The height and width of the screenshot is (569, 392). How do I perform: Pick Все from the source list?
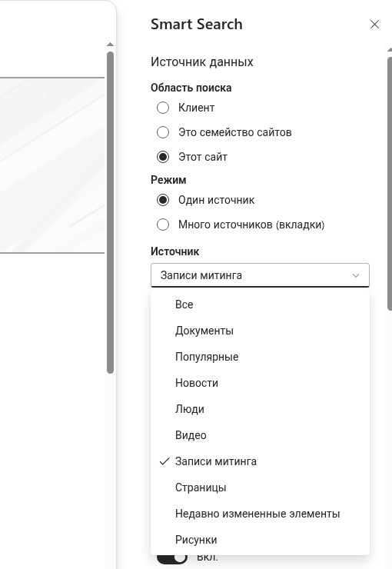260,304
